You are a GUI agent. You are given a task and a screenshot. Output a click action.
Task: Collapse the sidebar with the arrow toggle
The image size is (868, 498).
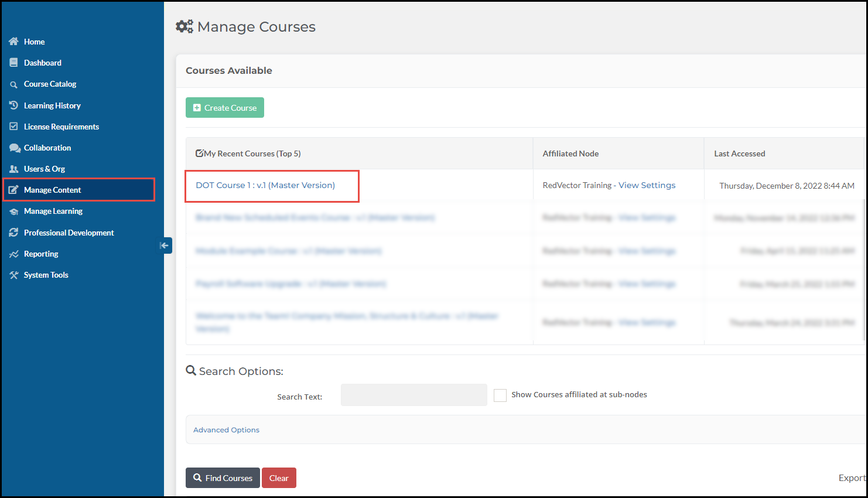tap(165, 245)
